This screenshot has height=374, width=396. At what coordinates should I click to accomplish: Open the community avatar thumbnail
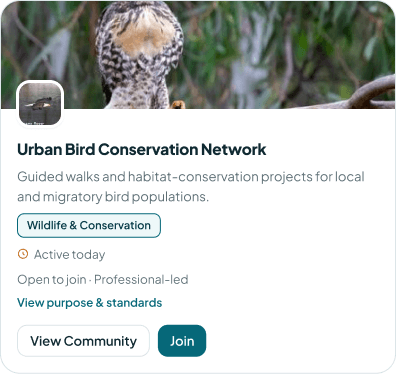(40, 104)
